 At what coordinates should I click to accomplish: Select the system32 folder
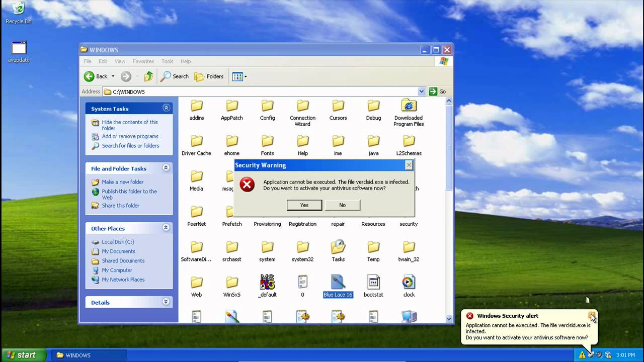tap(302, 251)
